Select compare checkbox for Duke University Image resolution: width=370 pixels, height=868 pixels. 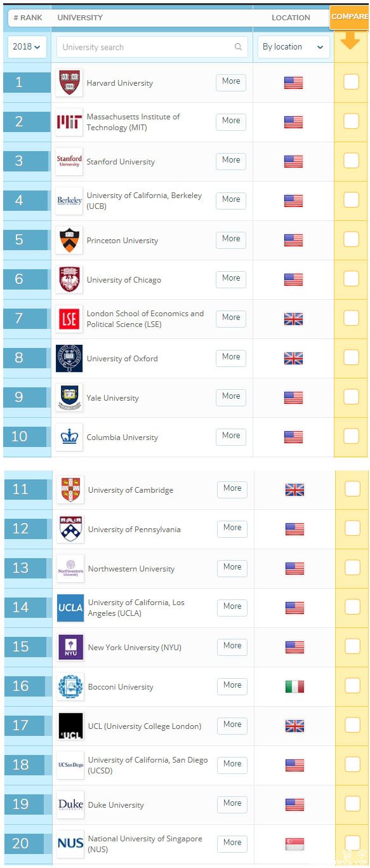click(x=352, y=804)
